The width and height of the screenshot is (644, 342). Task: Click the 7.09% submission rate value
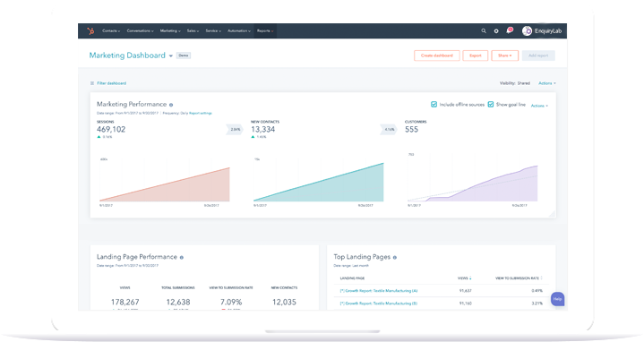point(231,303)
